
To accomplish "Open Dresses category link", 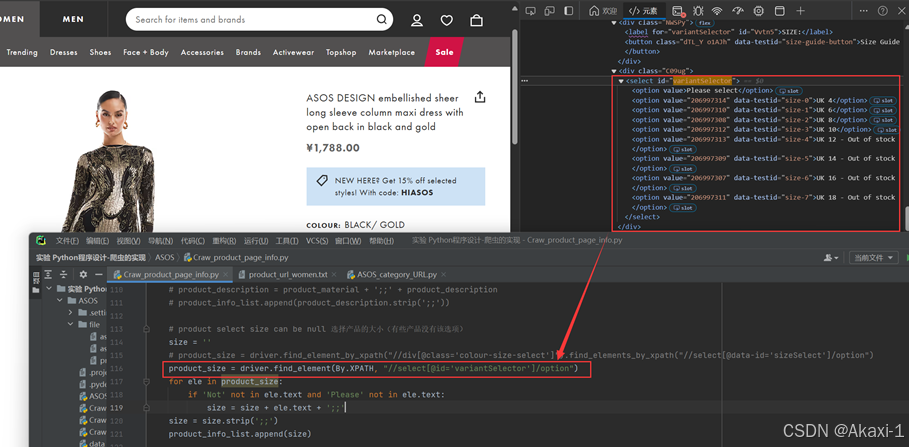I will point(63,52).
